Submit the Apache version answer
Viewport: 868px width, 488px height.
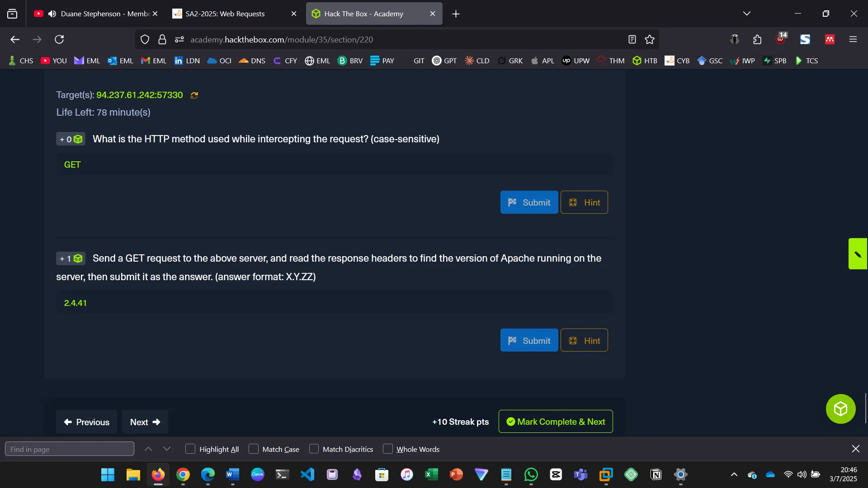529,341
